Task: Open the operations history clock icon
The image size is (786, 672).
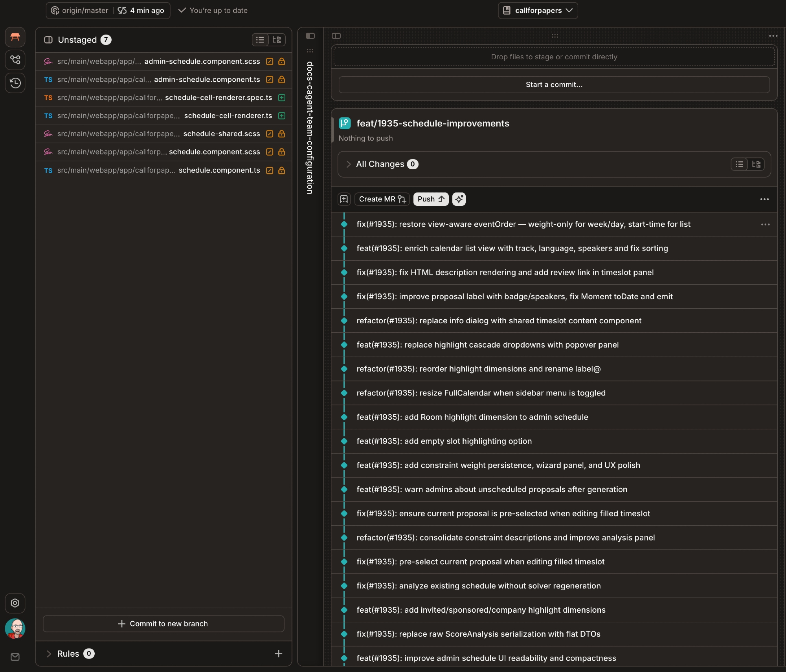Action: point(15,82)
